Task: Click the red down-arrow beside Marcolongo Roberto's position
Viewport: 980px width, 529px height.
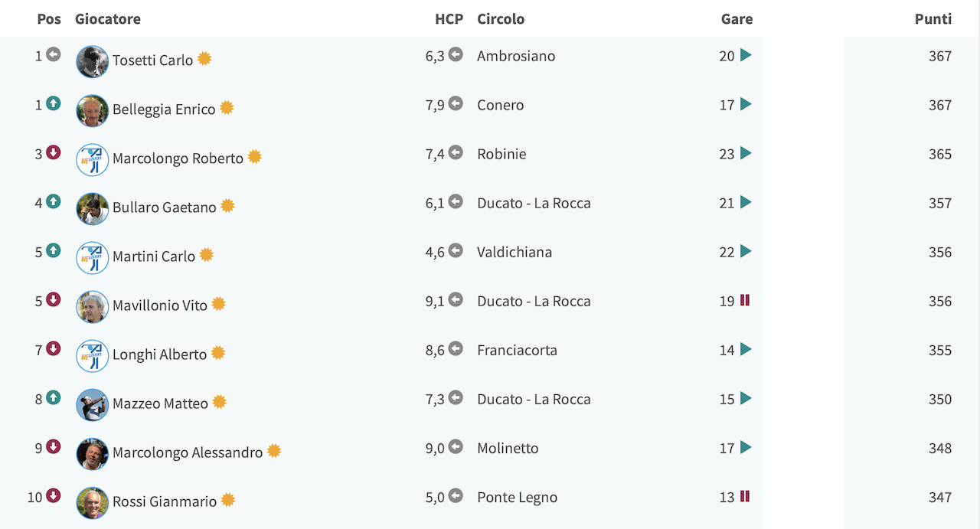Action: point(53,152)
